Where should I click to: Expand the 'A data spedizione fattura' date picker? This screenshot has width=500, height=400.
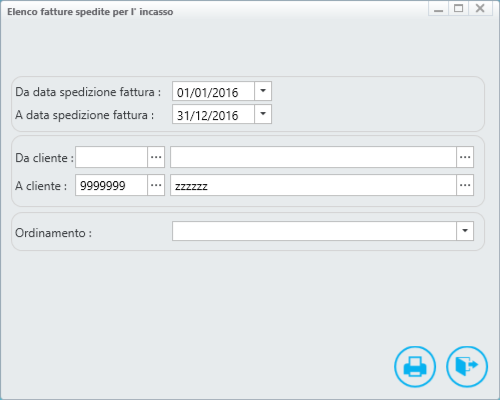[x=263, y=114]
